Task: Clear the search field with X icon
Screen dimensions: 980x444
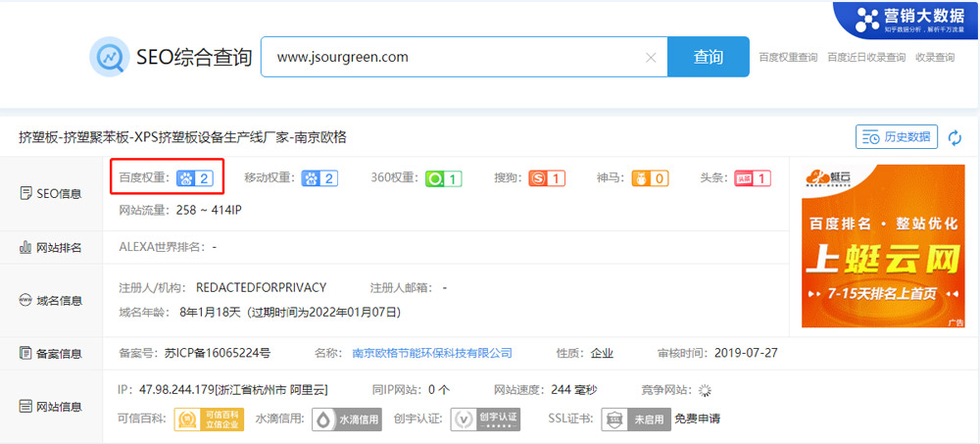Action: point(651,58)
